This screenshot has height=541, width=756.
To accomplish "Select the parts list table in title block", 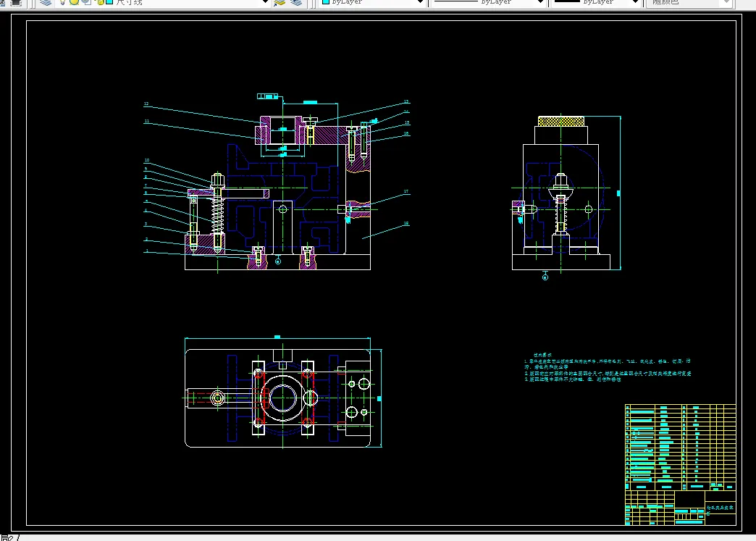I will 680,447.
